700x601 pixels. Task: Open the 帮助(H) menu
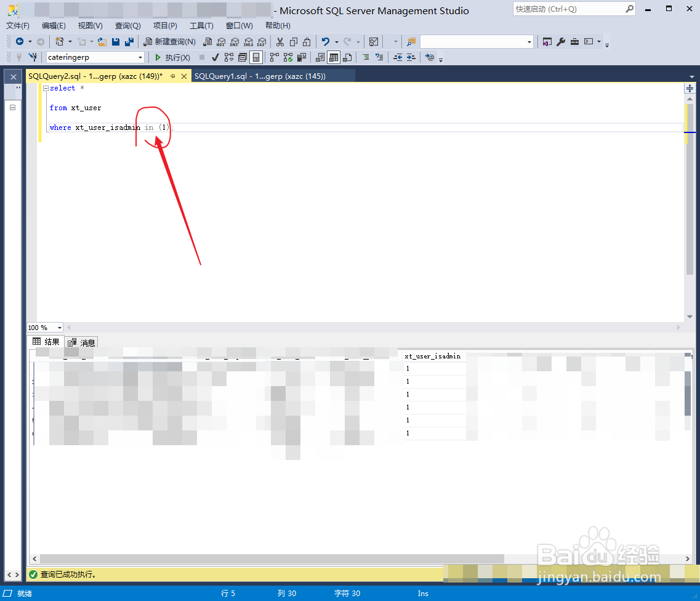click(x=278, y=26)
